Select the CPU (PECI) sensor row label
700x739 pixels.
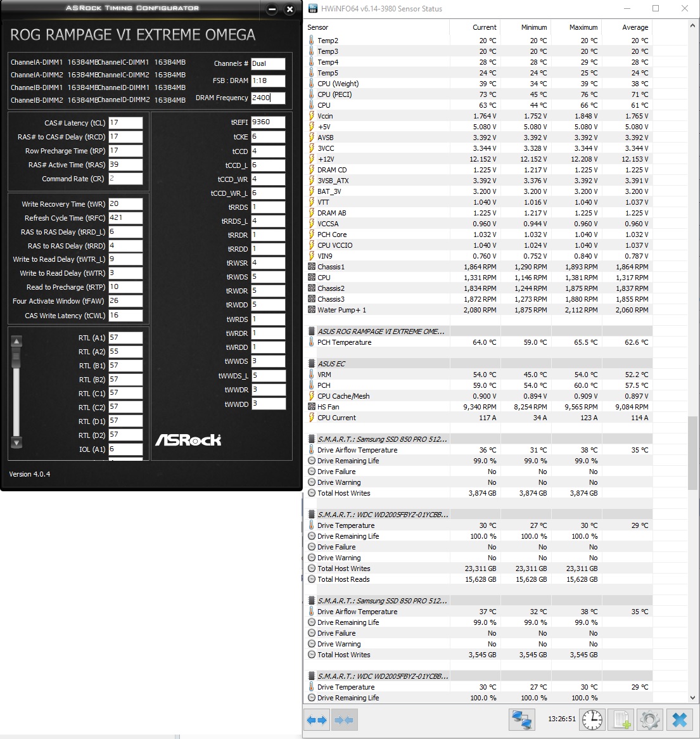[334, 94]
